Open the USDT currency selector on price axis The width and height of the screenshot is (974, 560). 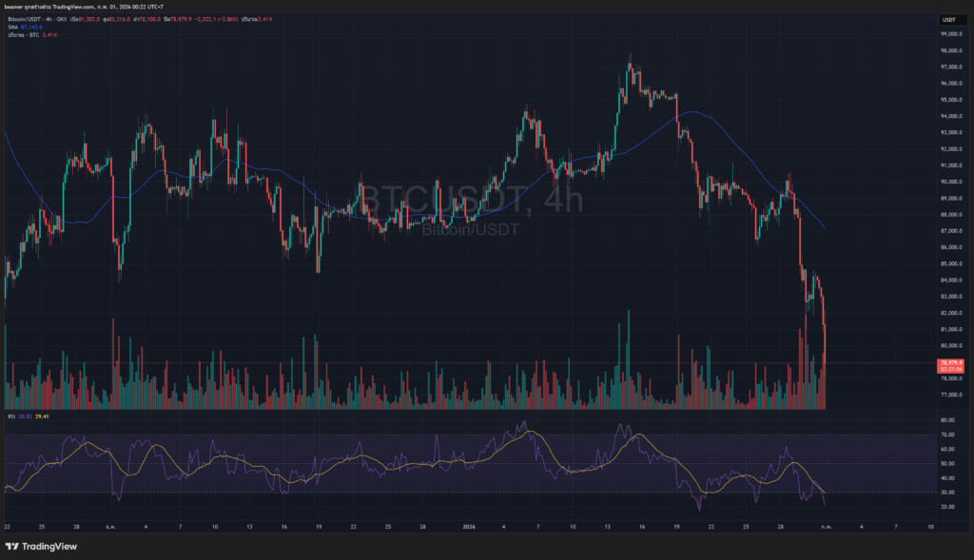click(x=948, y=20)
